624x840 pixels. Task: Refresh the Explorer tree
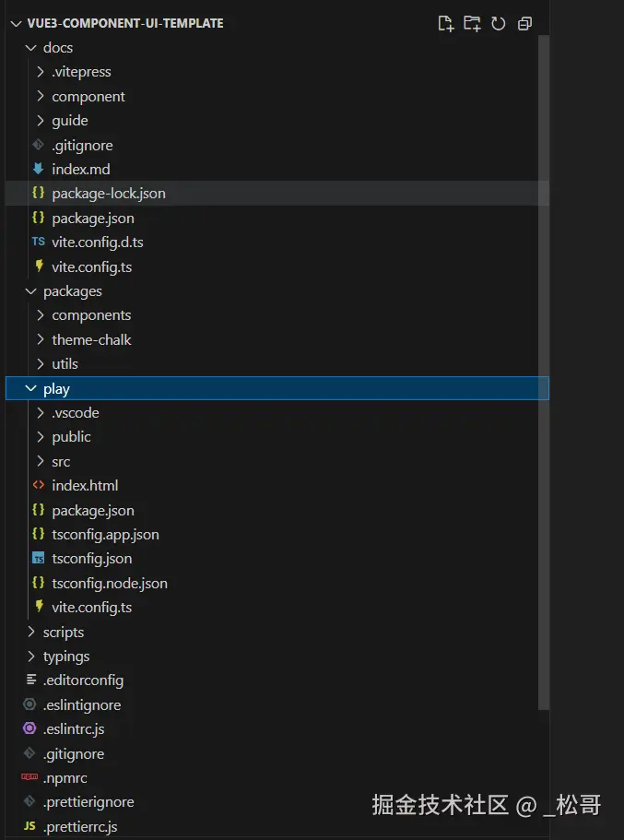coord(499,24)
